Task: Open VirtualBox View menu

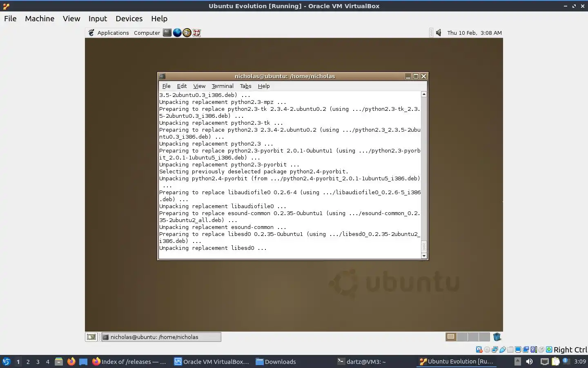Action: (71, 18)
